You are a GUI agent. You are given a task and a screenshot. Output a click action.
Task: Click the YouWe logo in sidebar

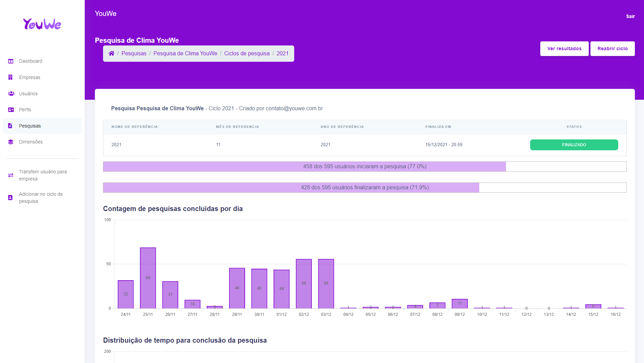click(42, 24)
